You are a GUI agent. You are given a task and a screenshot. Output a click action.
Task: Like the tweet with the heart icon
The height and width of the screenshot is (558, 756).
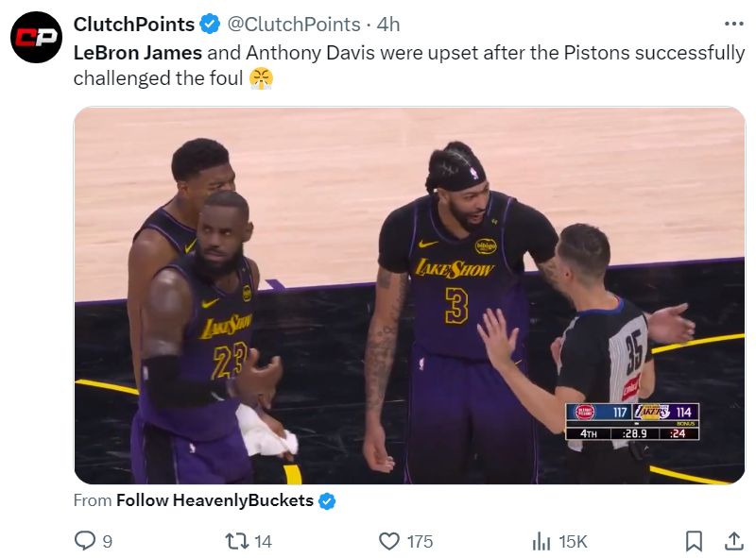[x=388, y=540]
